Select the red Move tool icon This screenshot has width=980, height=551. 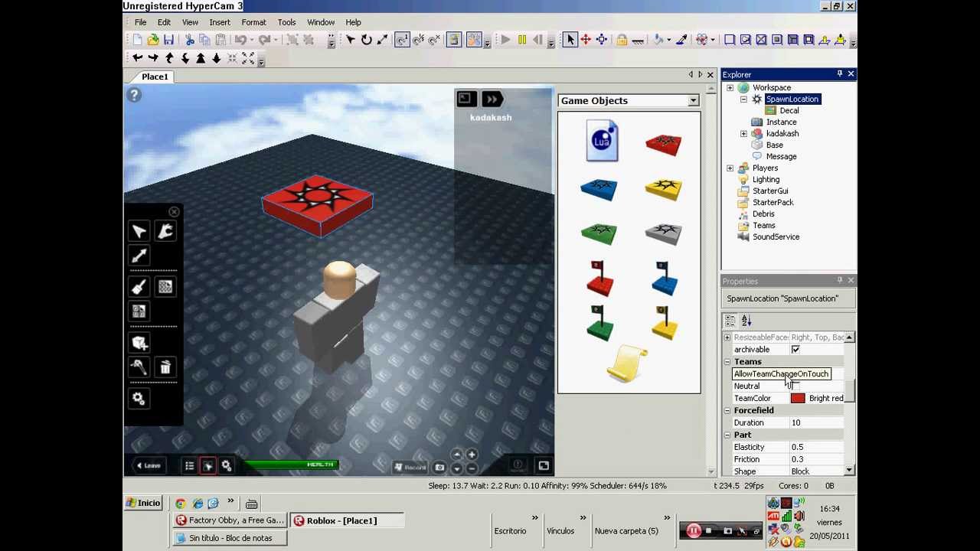pos(586,40)
